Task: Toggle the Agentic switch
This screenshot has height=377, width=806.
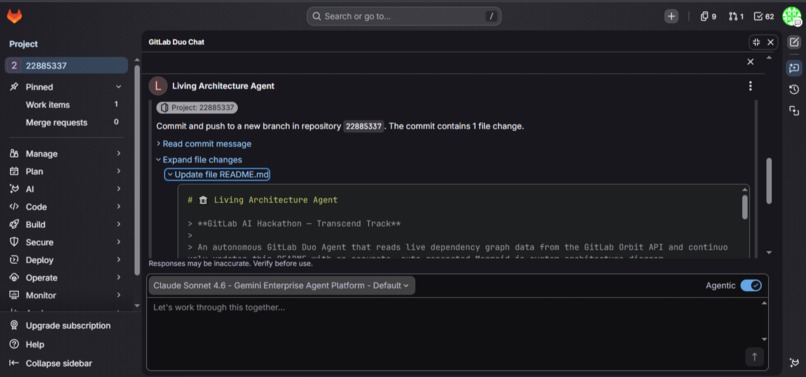Action: point(751,285)
